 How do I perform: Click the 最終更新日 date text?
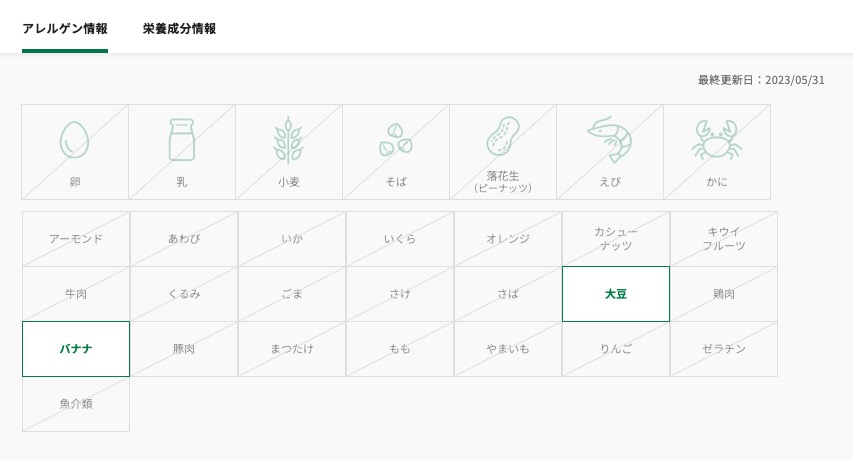(761, 80)
